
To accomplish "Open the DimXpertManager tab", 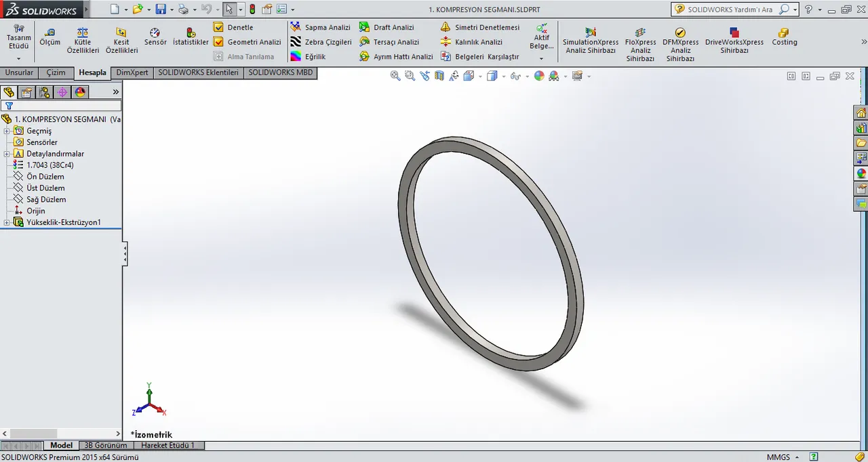I will coord(62,92).
